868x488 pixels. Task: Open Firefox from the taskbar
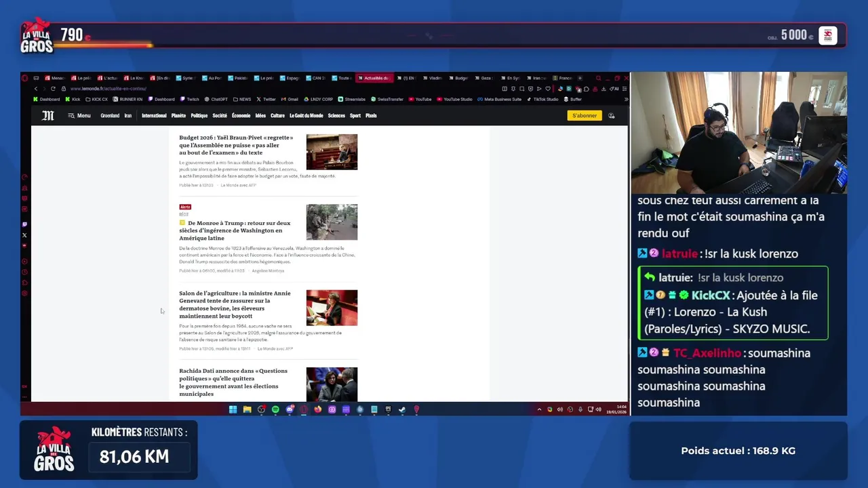pos(317,409)
